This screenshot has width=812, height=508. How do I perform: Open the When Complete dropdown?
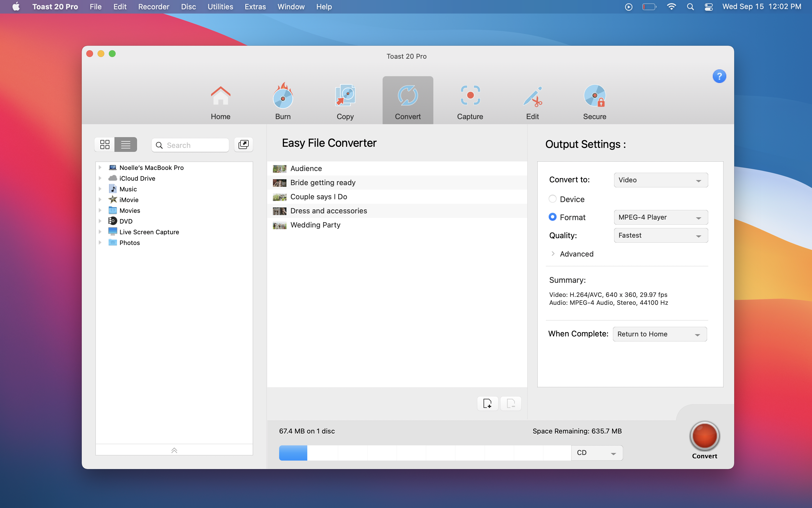pos(660,334)
